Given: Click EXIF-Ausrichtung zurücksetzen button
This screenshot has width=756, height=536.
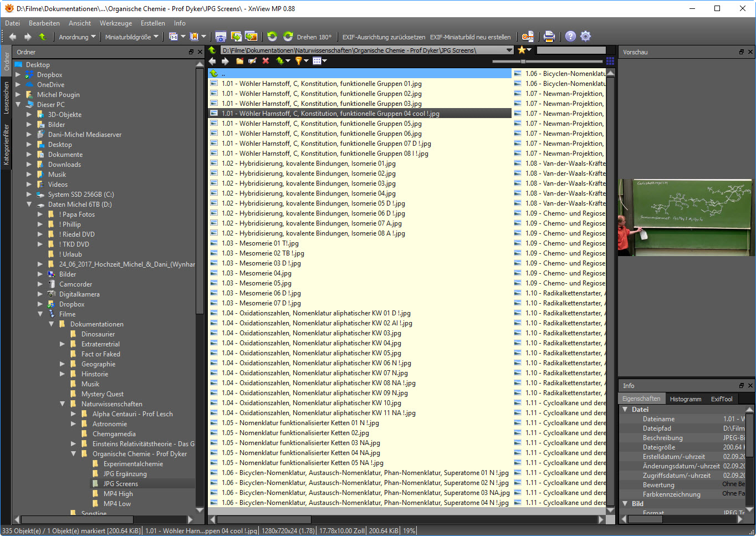Looking at the screenshot, I should (384, 37).
